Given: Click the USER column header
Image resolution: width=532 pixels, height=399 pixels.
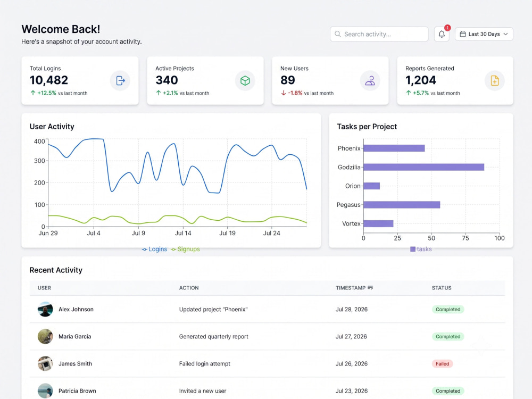Looking at the screenshot, I should [x=44, y=288].
